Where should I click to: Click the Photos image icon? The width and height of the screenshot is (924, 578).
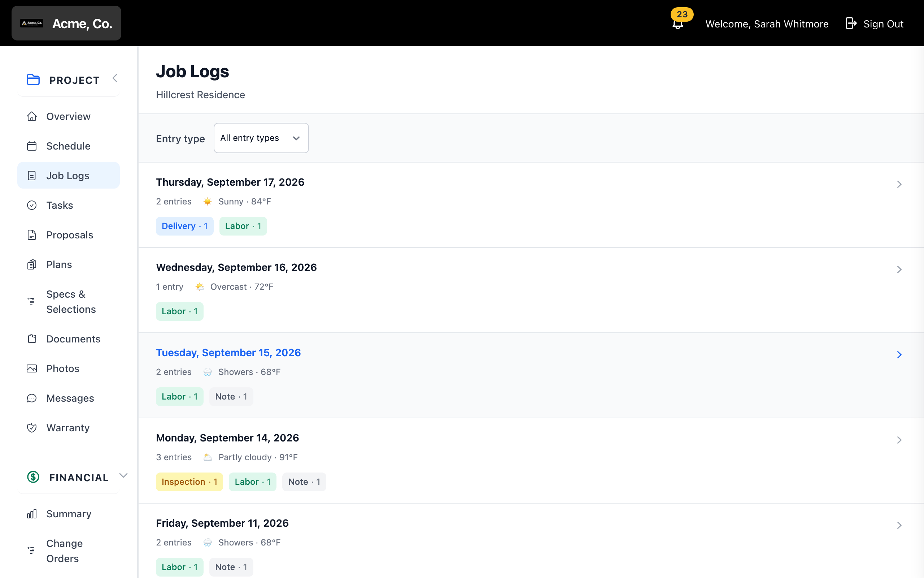pos(32,368)
